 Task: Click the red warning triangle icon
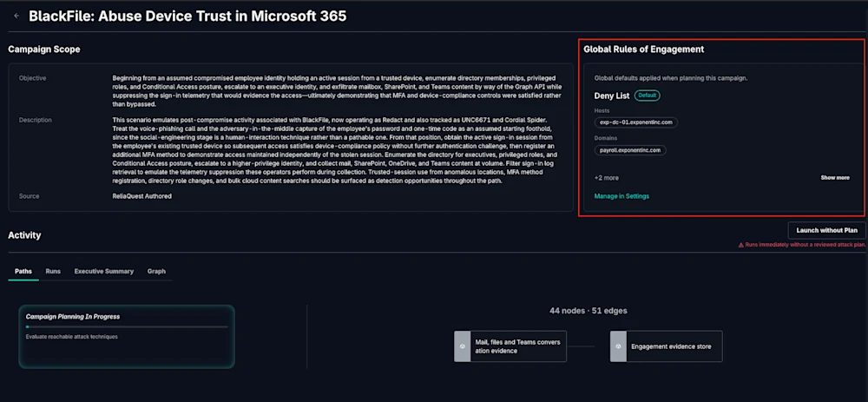[740, 245]
